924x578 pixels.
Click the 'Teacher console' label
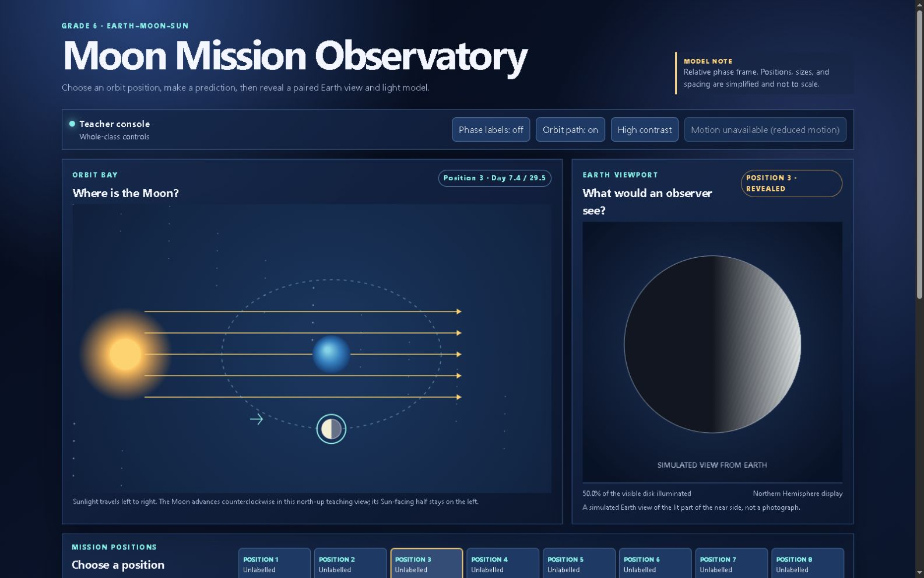pyautogui.click(x=114, y=124)
